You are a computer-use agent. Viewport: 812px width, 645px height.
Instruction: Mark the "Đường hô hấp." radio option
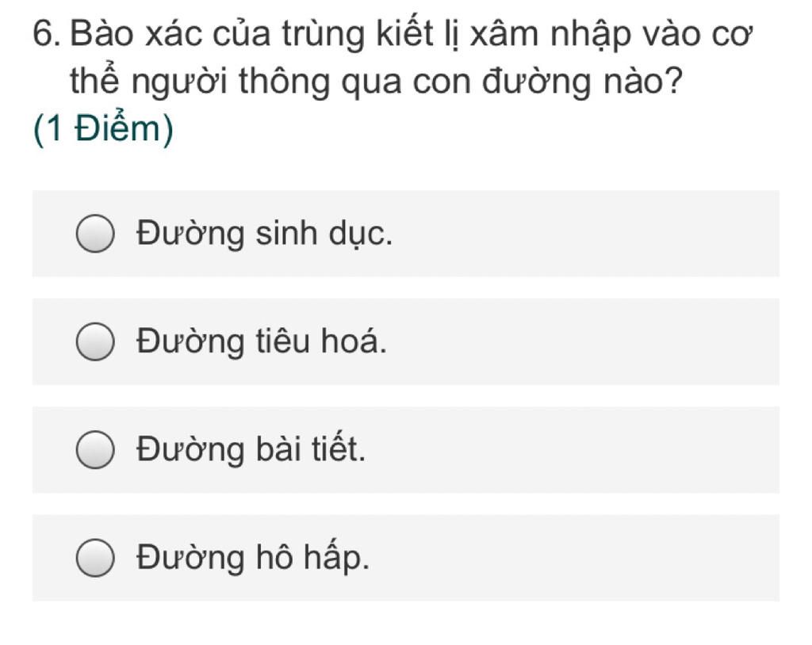click(95, 558)
